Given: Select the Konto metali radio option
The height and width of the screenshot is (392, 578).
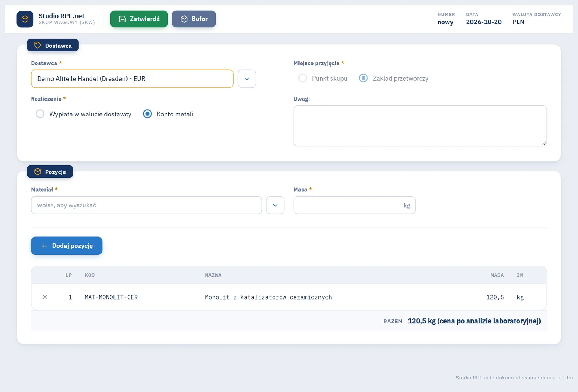Looking at the screenshot, I should tap(147, 114).
